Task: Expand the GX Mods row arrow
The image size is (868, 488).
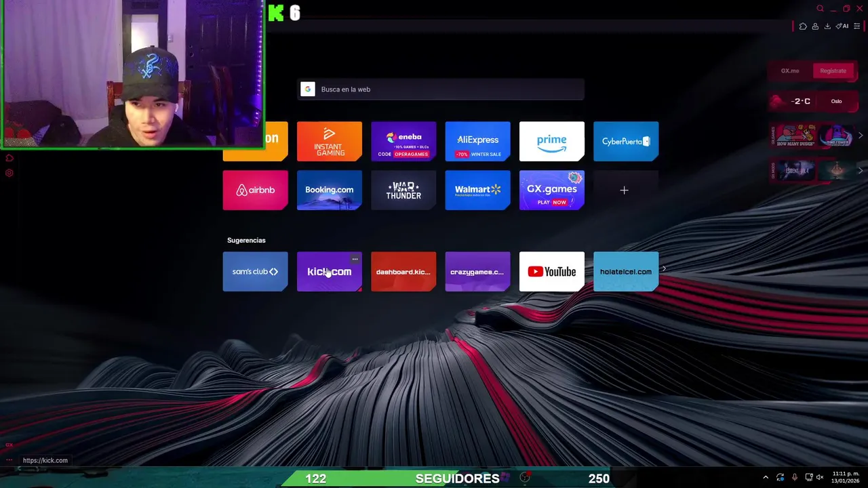Action: point(861,170)
